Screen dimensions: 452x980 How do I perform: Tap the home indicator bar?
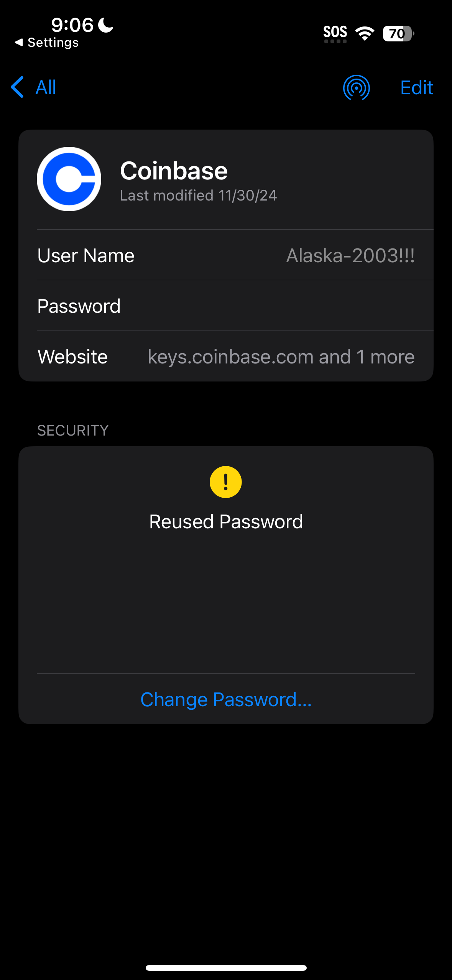[x=226, y=967]
